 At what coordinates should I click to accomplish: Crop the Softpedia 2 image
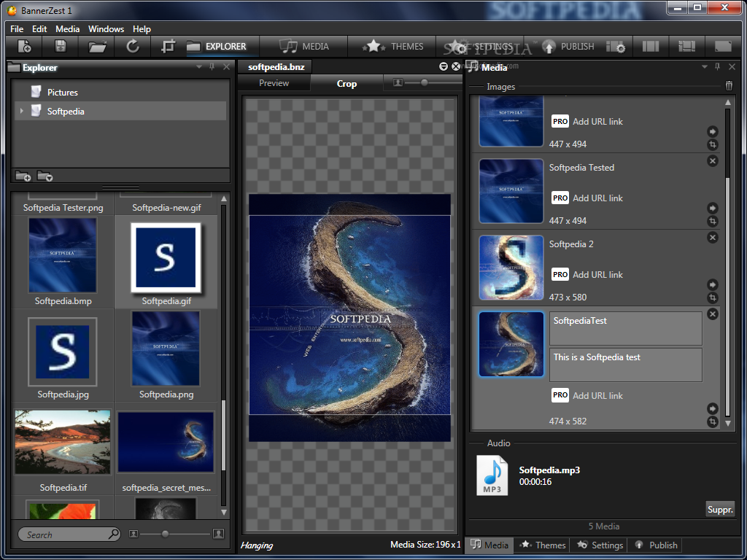tap(712, 298)
